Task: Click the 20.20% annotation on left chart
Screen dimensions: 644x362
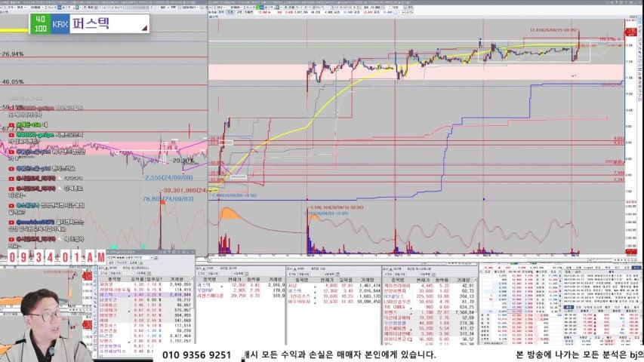Action: tap(183, 161)
